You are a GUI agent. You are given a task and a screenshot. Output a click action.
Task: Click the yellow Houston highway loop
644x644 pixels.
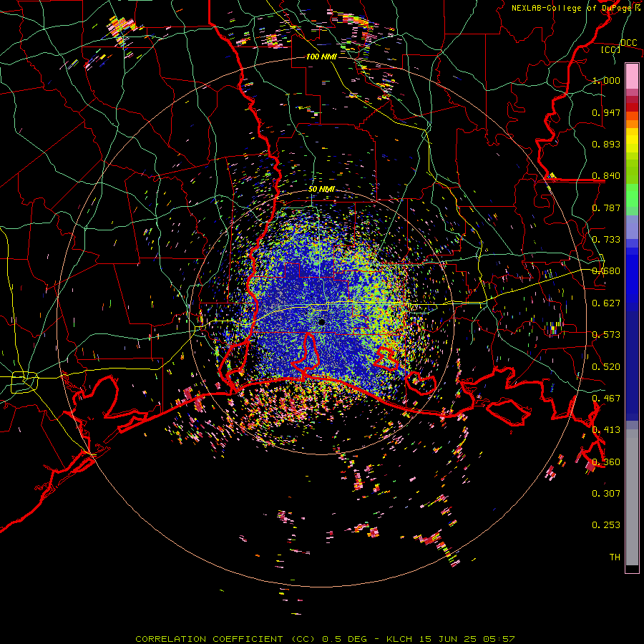click(x=24, y=382)
